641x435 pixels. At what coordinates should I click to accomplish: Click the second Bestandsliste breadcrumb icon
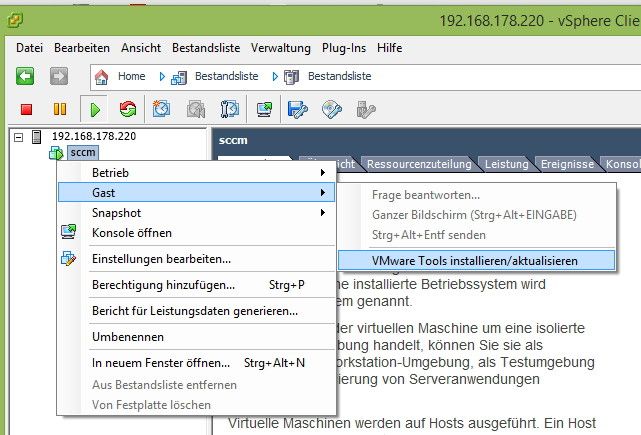click(x=291, y=77)
